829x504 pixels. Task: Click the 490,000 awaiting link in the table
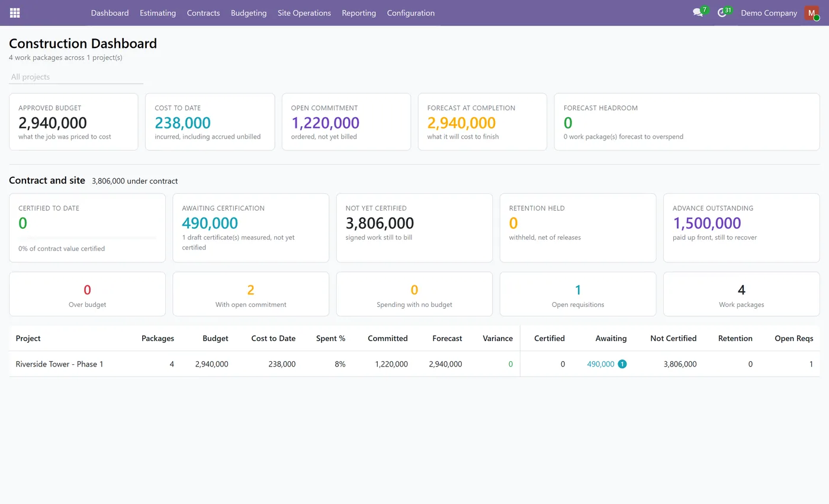(x=600, y=364)
